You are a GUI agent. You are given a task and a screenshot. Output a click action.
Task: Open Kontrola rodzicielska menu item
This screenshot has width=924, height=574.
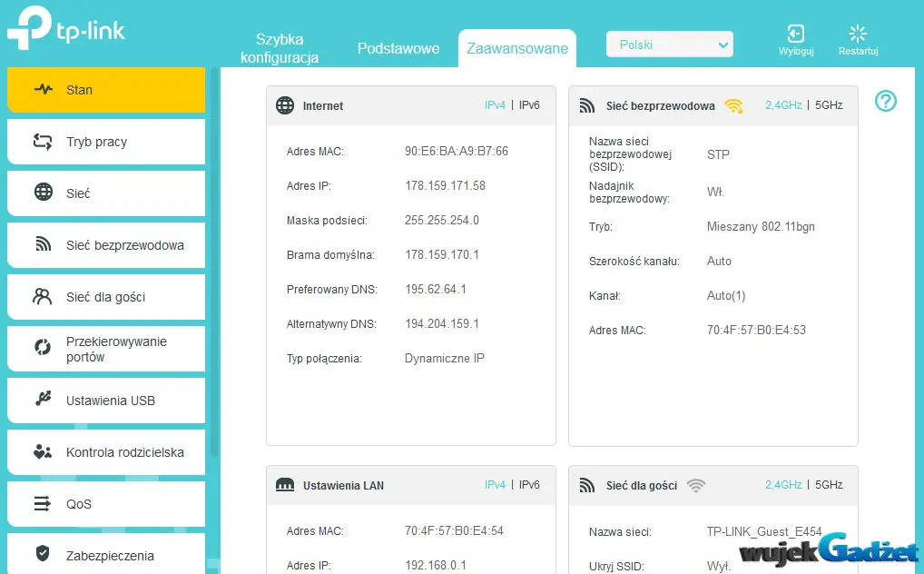pos(106,452)
